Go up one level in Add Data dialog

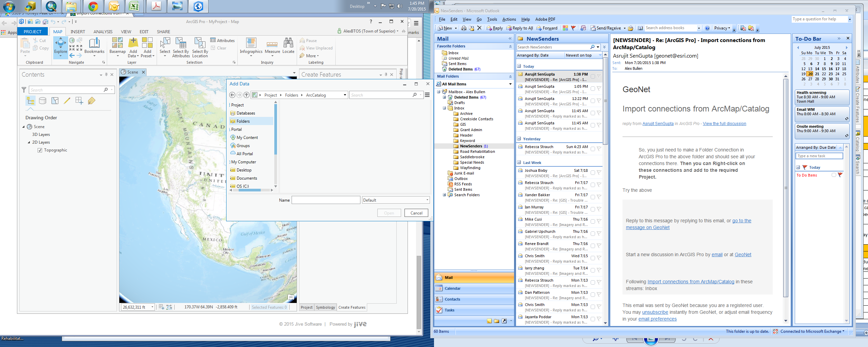tap(246, 95)
